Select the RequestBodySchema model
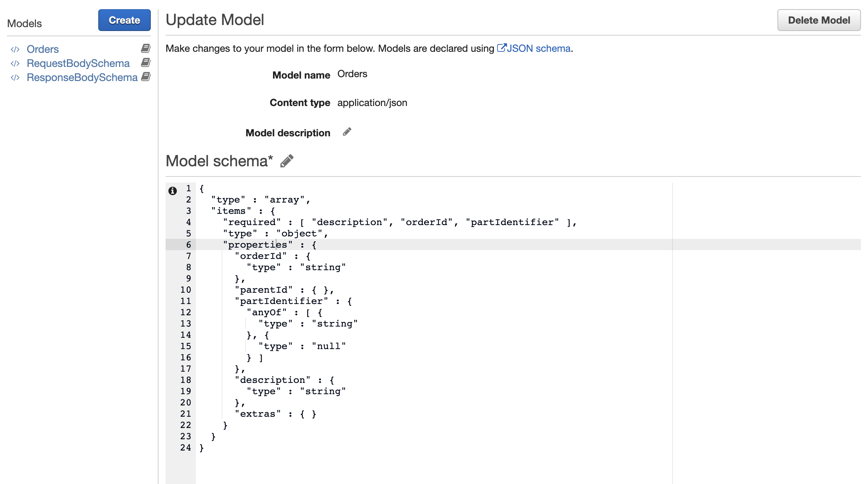The height and width of the screenshot is (484, 868). 78,63
